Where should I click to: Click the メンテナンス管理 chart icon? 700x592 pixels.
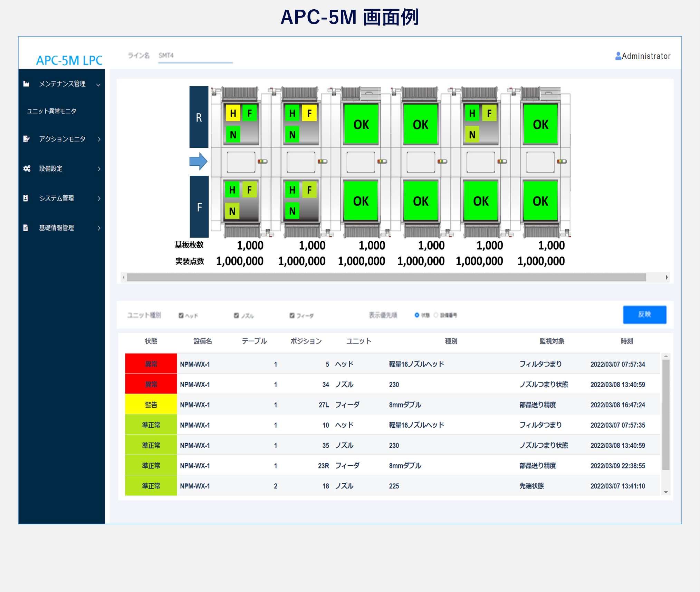[x=26, y=84]
